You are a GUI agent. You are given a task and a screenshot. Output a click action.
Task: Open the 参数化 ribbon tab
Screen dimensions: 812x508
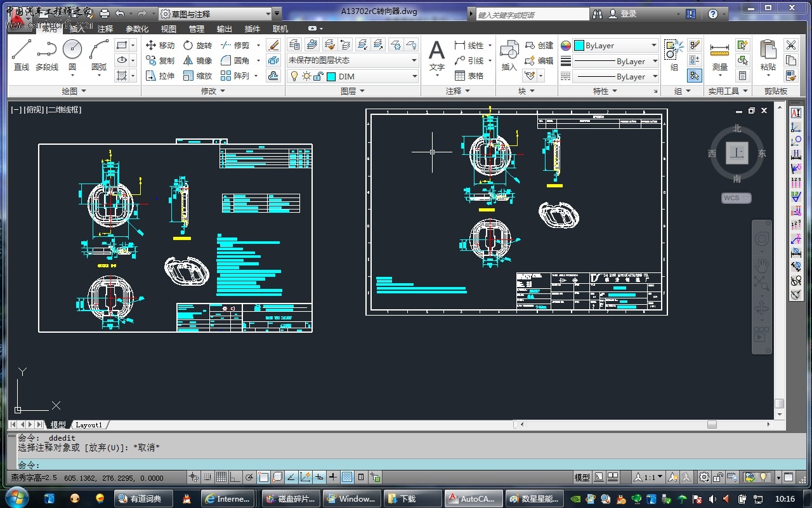(137, 29)
